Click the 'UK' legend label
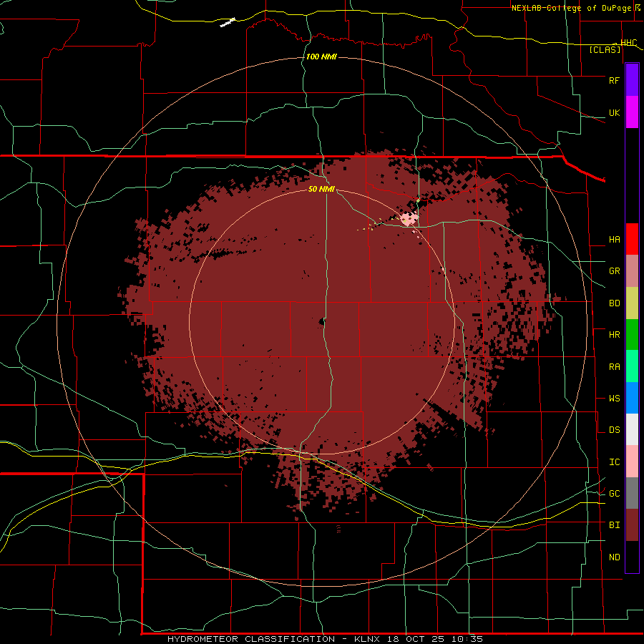Screen dimensions: 644x644 614,112
